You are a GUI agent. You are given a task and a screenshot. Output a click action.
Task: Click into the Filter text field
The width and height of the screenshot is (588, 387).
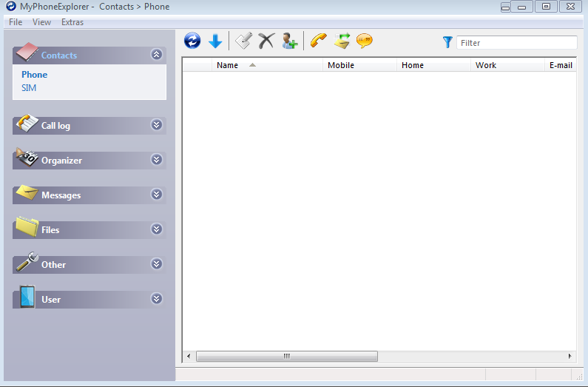point(517,43)
